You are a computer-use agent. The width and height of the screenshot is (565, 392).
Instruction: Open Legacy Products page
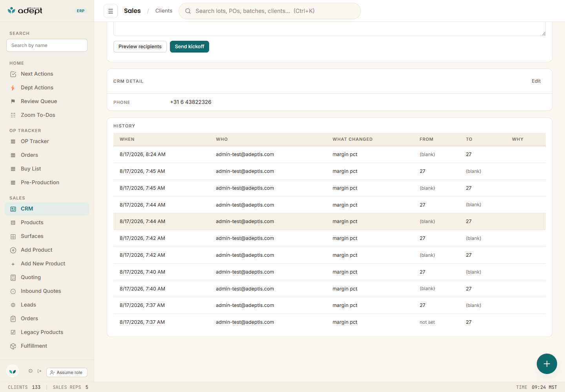pyautogui.click(x=47, y=332)
